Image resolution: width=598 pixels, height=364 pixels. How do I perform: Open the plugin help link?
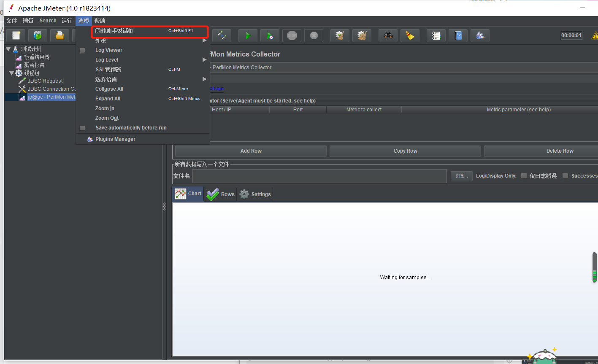click(x=217, y=89)
